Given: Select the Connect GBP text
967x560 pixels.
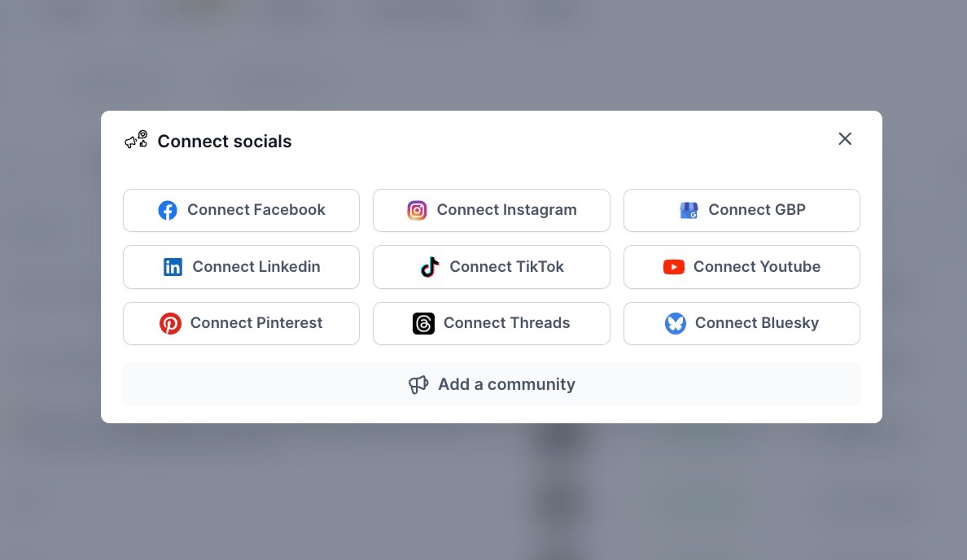Looking at the screenshot, I should 757,210.
